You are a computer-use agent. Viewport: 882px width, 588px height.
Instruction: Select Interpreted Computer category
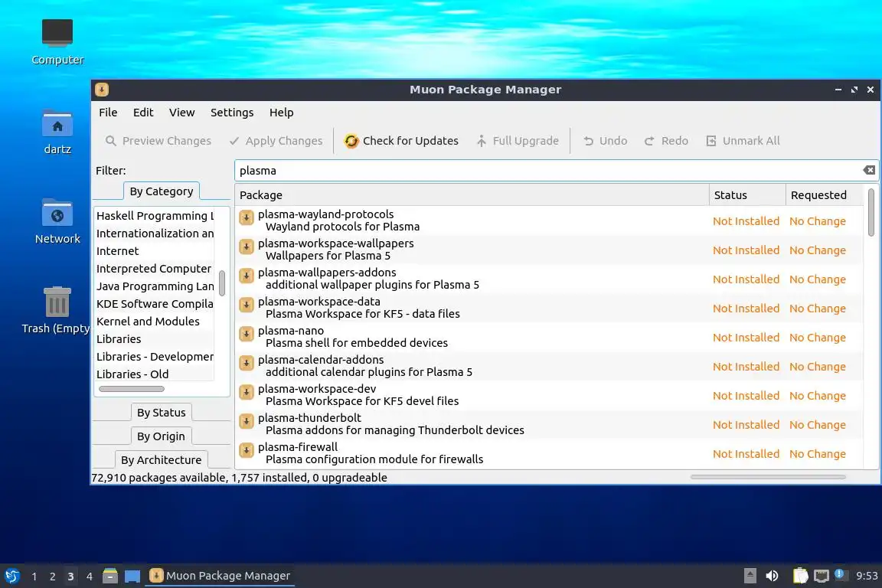click(155, 269)
